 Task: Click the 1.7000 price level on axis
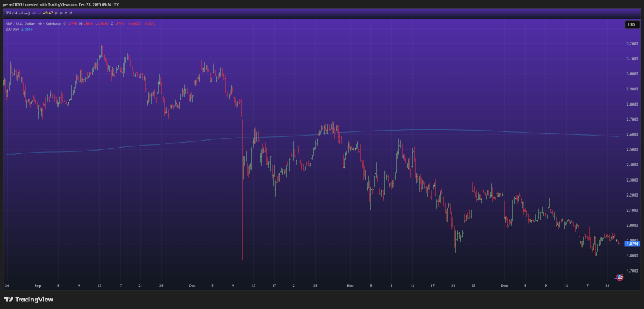631,271
